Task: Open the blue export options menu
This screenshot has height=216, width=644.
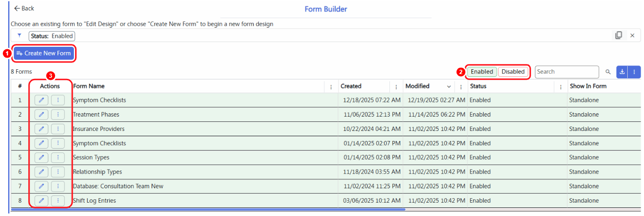Action: [x=634, y=72]
